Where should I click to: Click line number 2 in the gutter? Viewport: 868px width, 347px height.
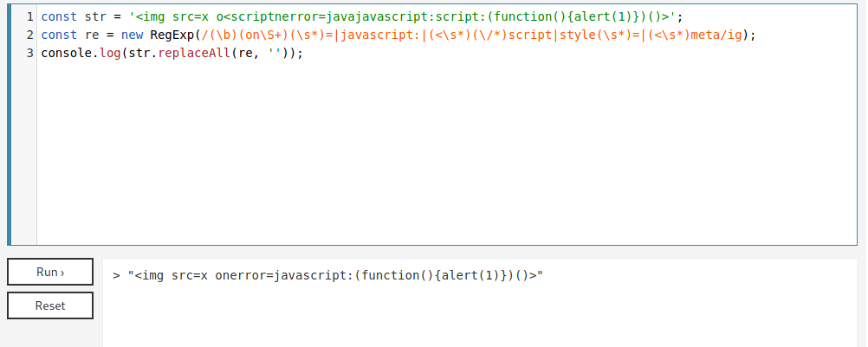(x=30, y=35)
